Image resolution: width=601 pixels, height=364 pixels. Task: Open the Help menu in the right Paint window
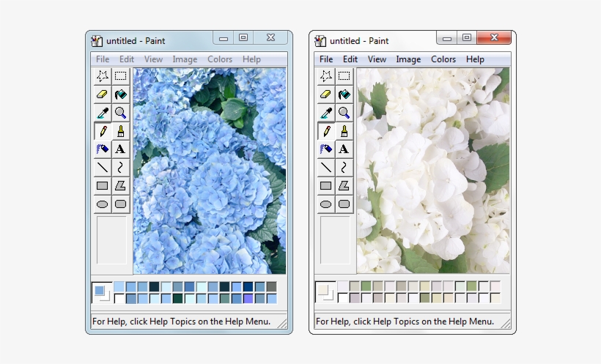click(475, 59)
